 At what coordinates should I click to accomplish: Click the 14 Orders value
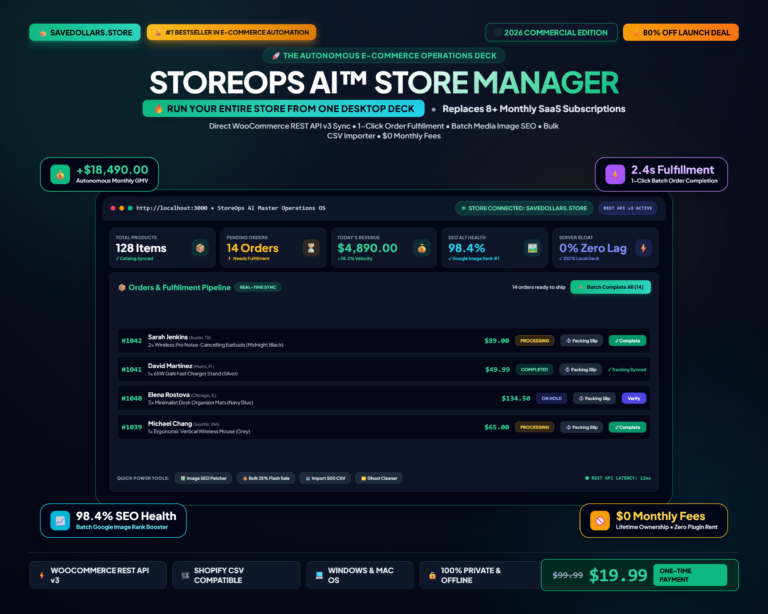tap(252, 248)
